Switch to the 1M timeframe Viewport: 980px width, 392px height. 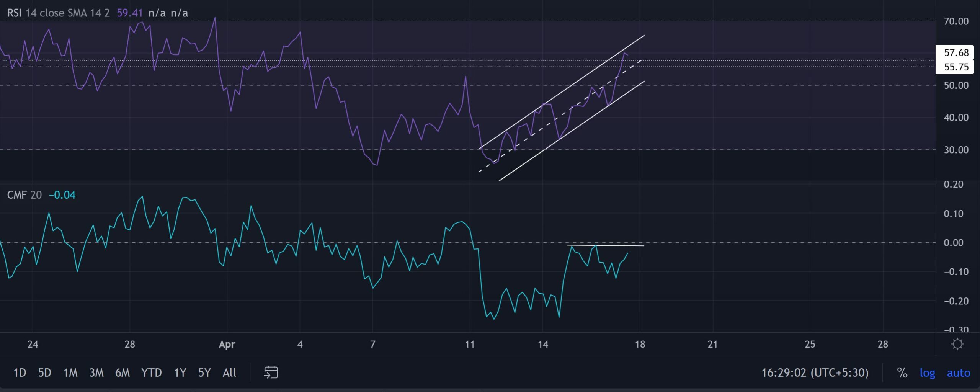[x=70, y=372]
